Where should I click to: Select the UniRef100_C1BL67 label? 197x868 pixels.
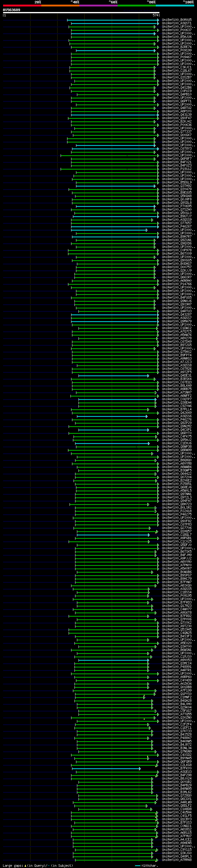[x=177, y=71]
